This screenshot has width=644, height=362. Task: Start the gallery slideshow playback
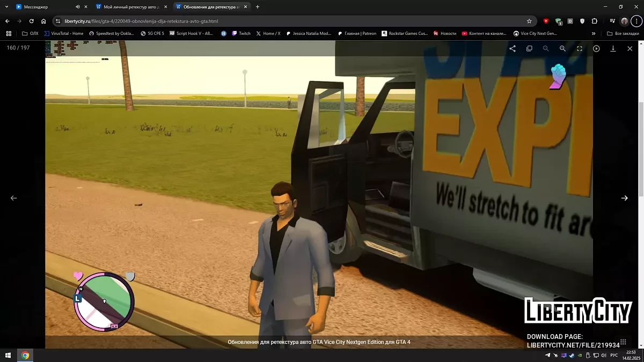(x=596, y=48)
